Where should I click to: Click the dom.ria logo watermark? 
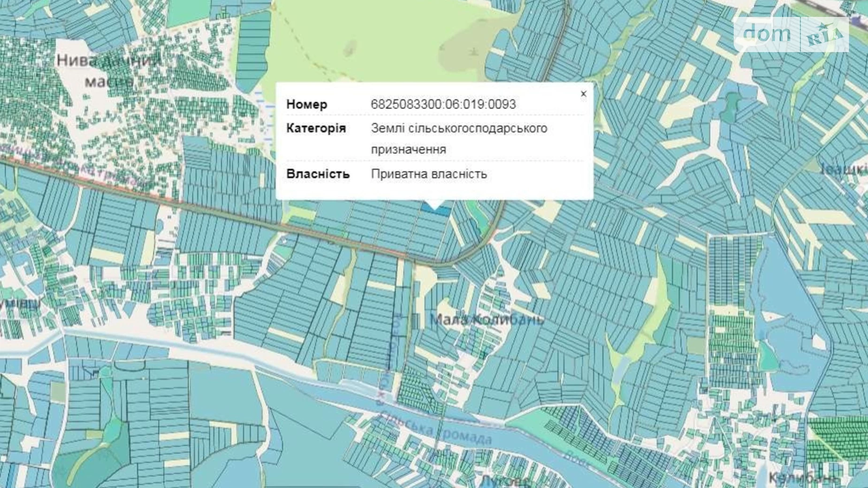coord(792,34)
